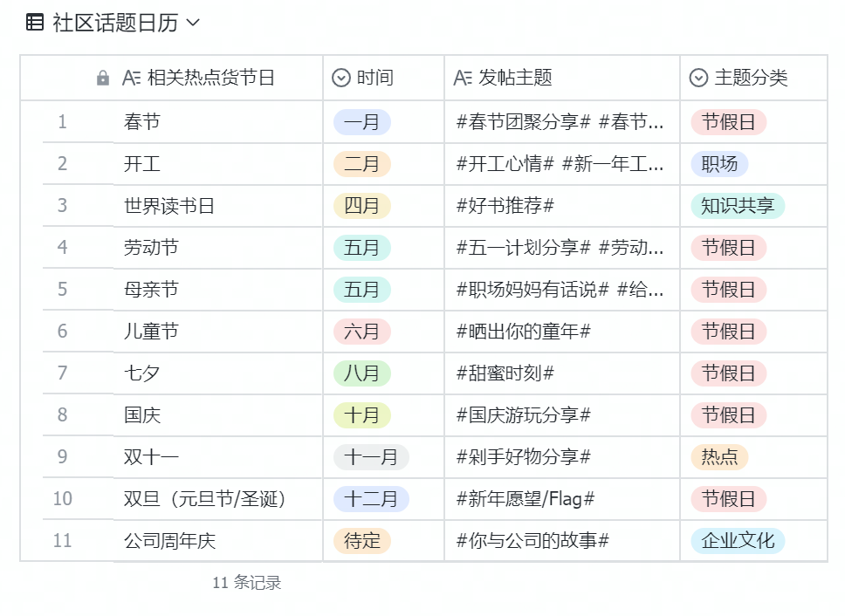
Task: Open the 主题分类 column header
Action: point(753,78)
